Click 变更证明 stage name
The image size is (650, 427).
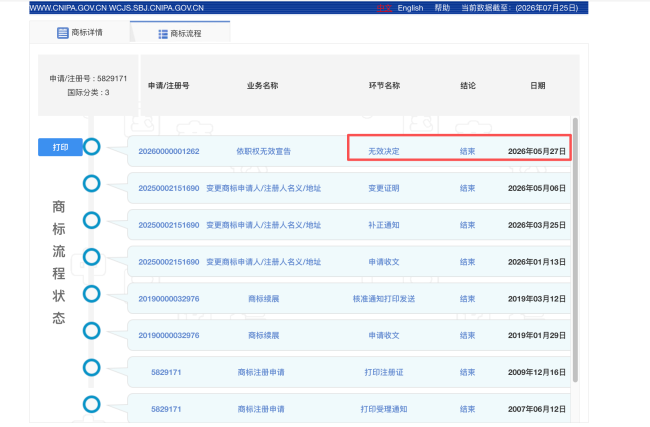click(384, 188)
